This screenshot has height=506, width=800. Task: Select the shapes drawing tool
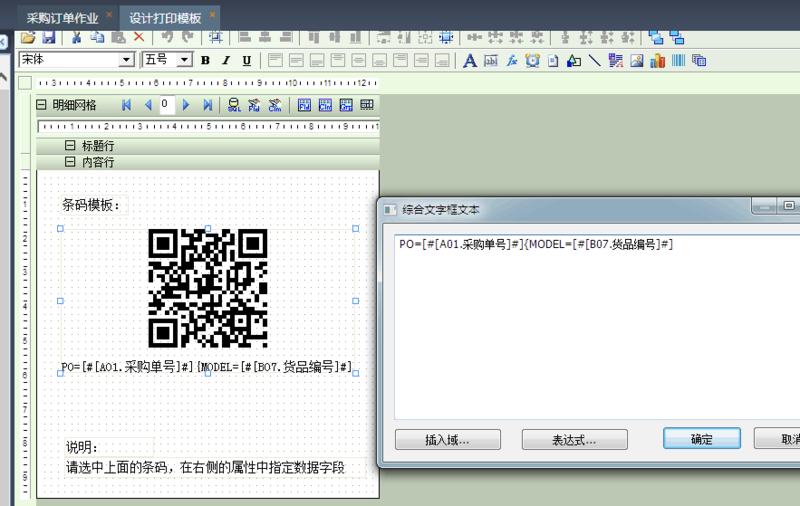(x=574, y=61)
